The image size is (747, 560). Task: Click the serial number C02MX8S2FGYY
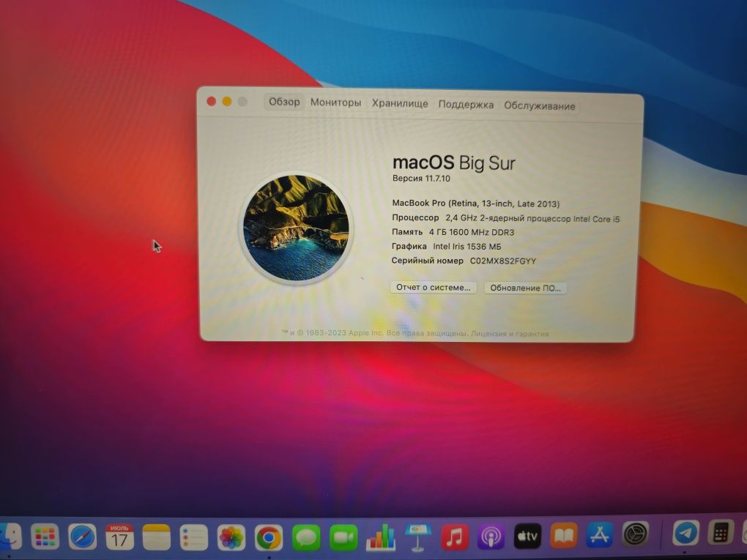(x=503, y=261)
